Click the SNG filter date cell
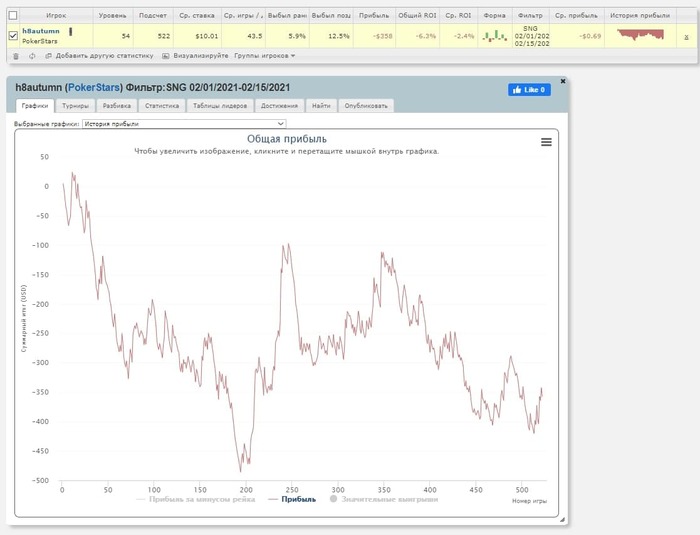700x535 pixels. click(x=531, y=36)
